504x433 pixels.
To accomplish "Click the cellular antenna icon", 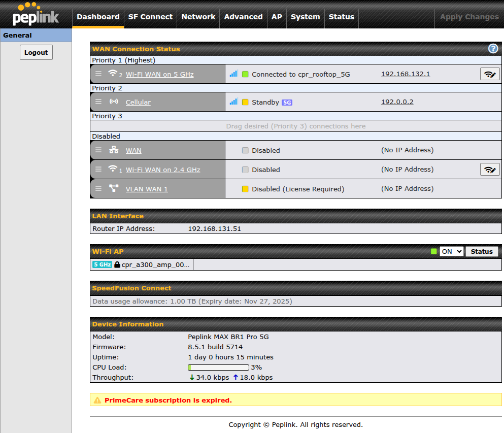I will click(x=114, y=102).
